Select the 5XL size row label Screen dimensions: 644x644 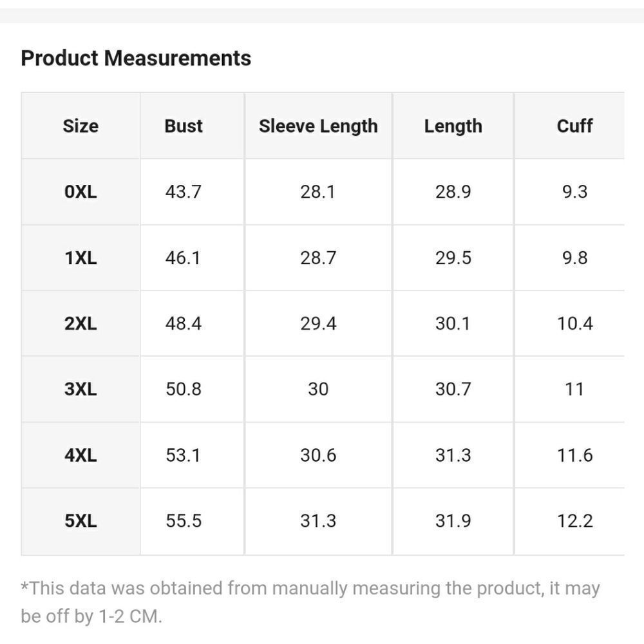click(80, 521)
